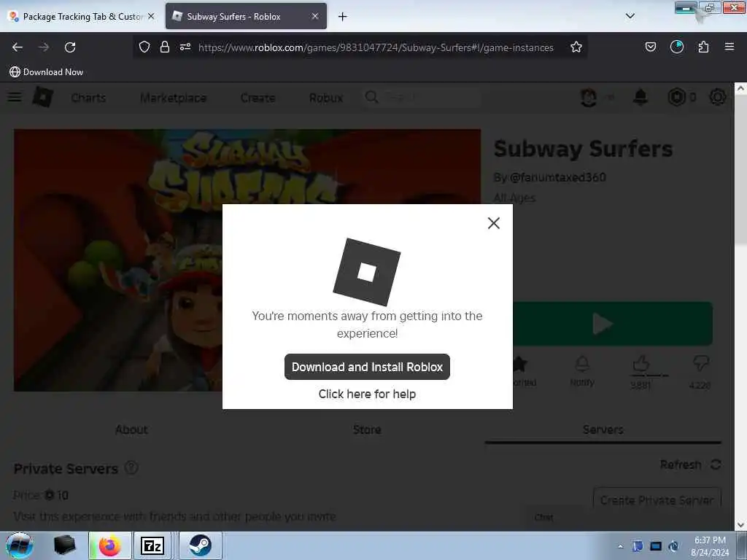Image resolution: width=747 pixels, height=560 pixels.
Task: Select the Subway Surfers - Roblox tab
Action: pyautogui.click(x=246, y=17)
